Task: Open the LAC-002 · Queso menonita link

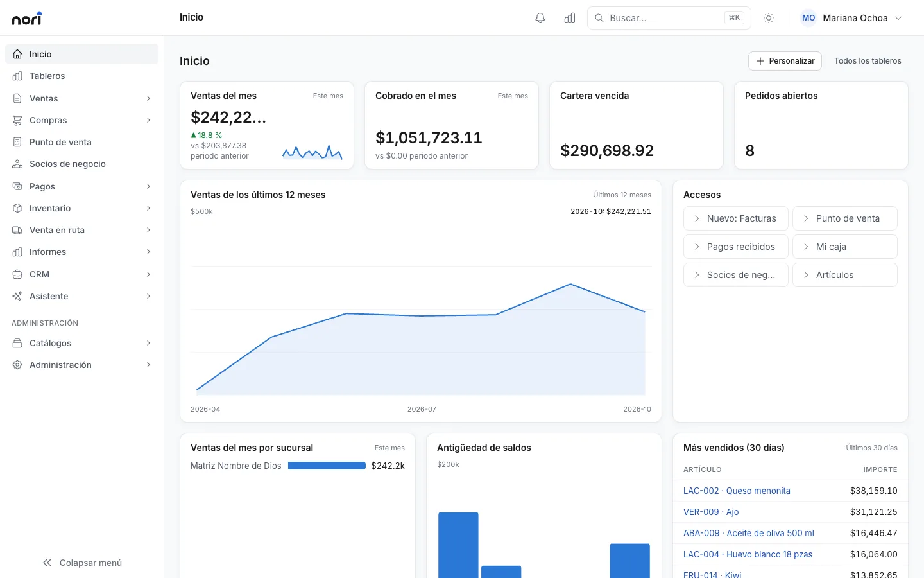Action: [737, 491]
